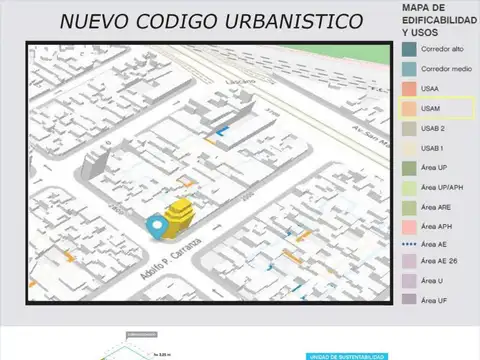
Task: Click the 'Área APH' legend label
Action: [436, 226]
